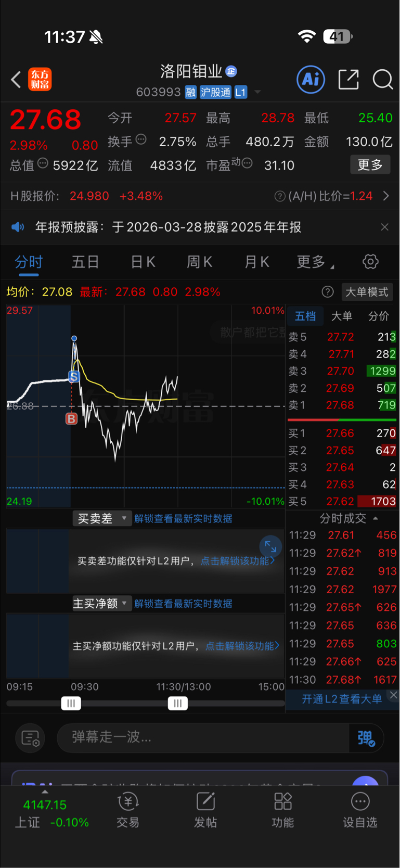This screenshot has width=400, height=868.
Task: Tap the back arrow icon
Action: coord(16,80)
